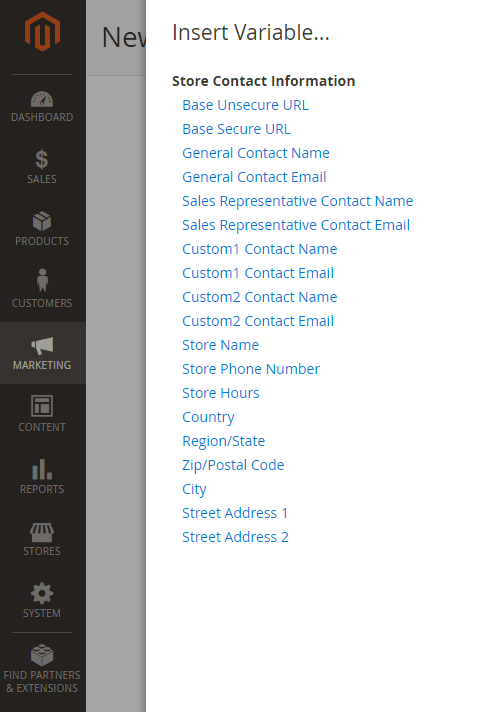Insert the Store Phone Number variable
Viewport: 480px width, 712px height.
(251, 369)
